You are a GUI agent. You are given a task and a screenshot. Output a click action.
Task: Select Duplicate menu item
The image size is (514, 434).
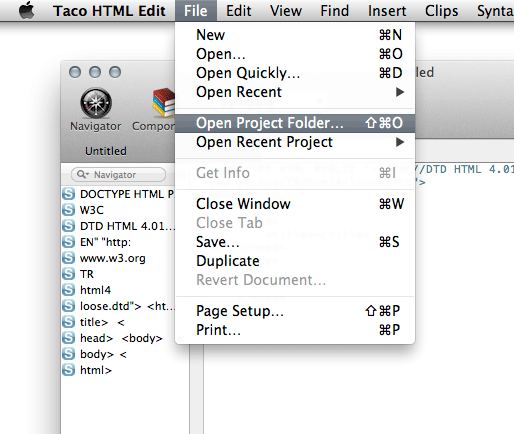(295, 261)
